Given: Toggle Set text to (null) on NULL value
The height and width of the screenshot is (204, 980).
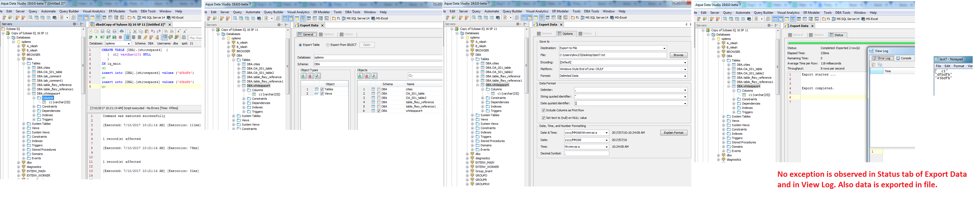Looking at the screenshot, I should (543, 118).
